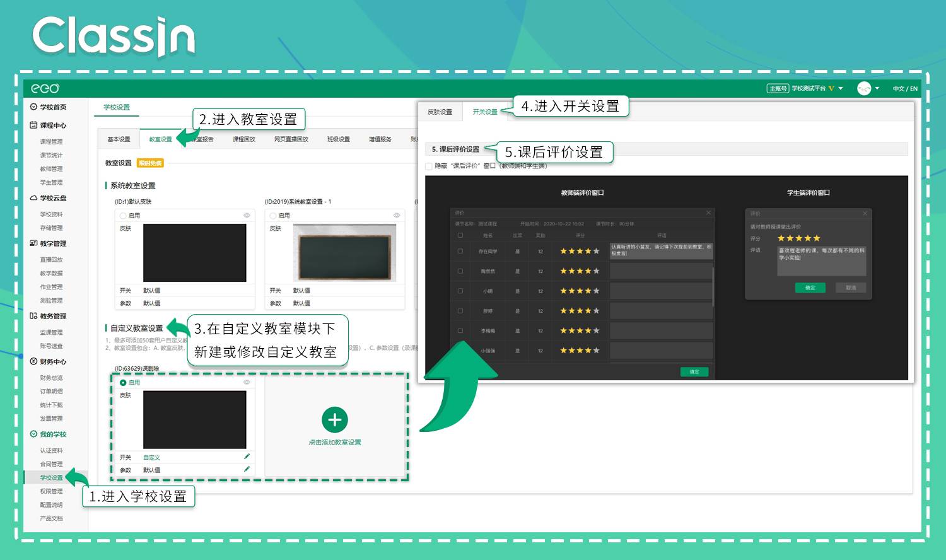Switch to the 开关设置 tab
Viewport: 946px width, 560px height.
pos(485,112)
